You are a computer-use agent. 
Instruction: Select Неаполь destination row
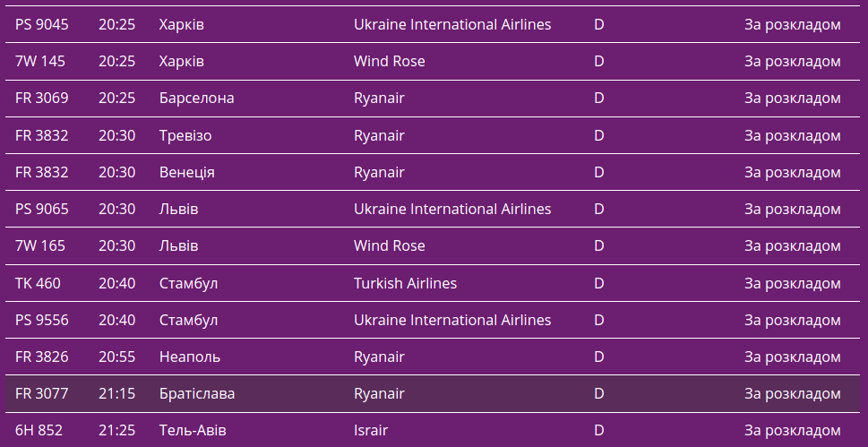189,357
